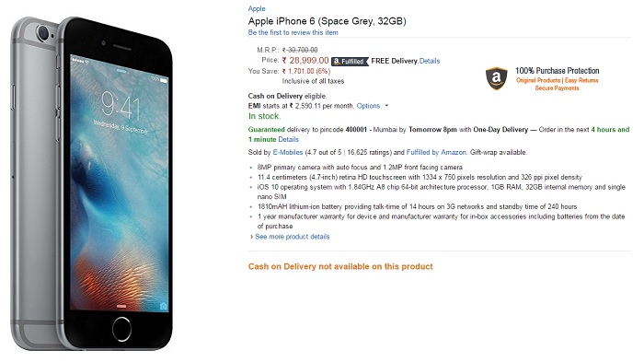Click the Amazon Fulfilled badge icon
Image resolution: width=644 pixels, height=362 pixels.
pyautogui.click(x=350, y=62)
